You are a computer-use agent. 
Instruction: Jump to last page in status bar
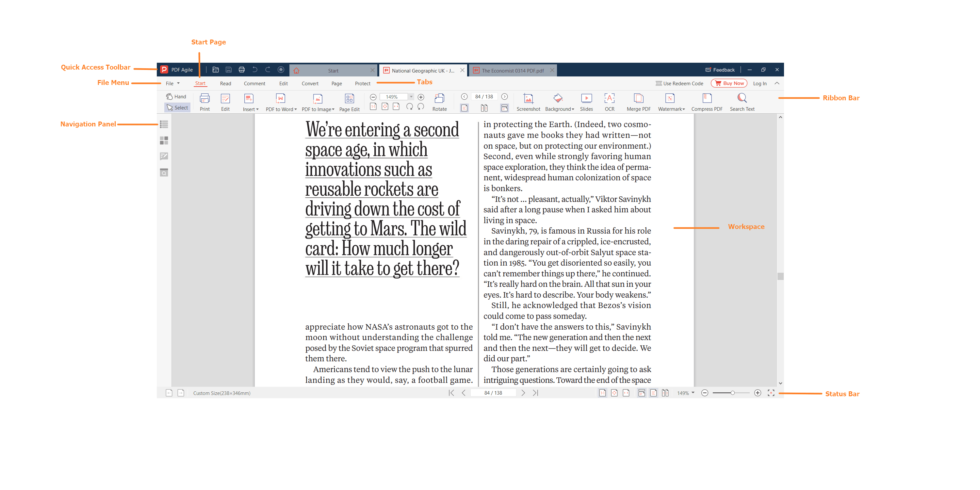535,393
